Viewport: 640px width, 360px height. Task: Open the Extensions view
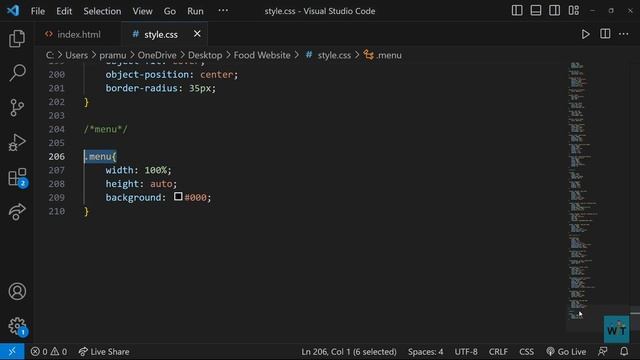17,177
